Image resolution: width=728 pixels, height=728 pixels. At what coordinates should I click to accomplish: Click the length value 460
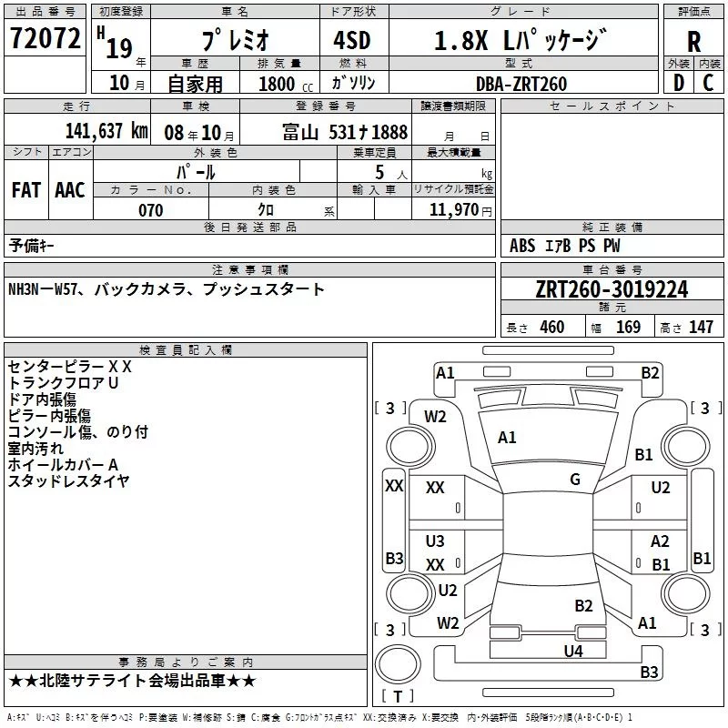(x=552, y=328)
